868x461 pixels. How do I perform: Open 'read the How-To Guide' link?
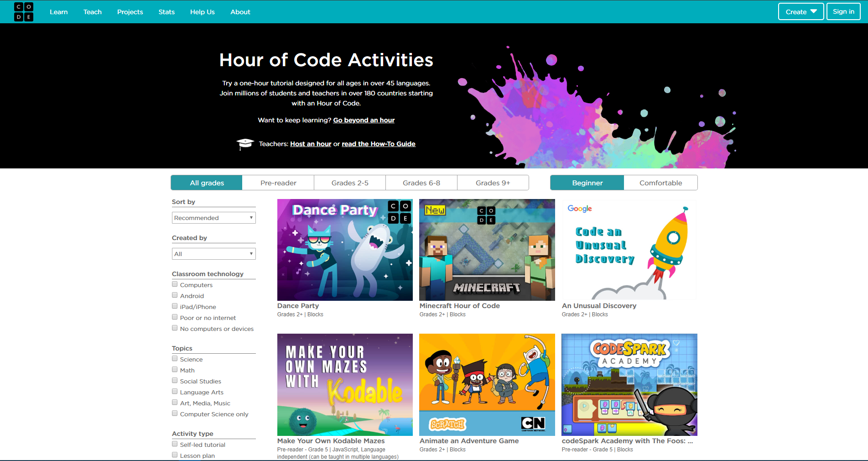tap(379, 144)
